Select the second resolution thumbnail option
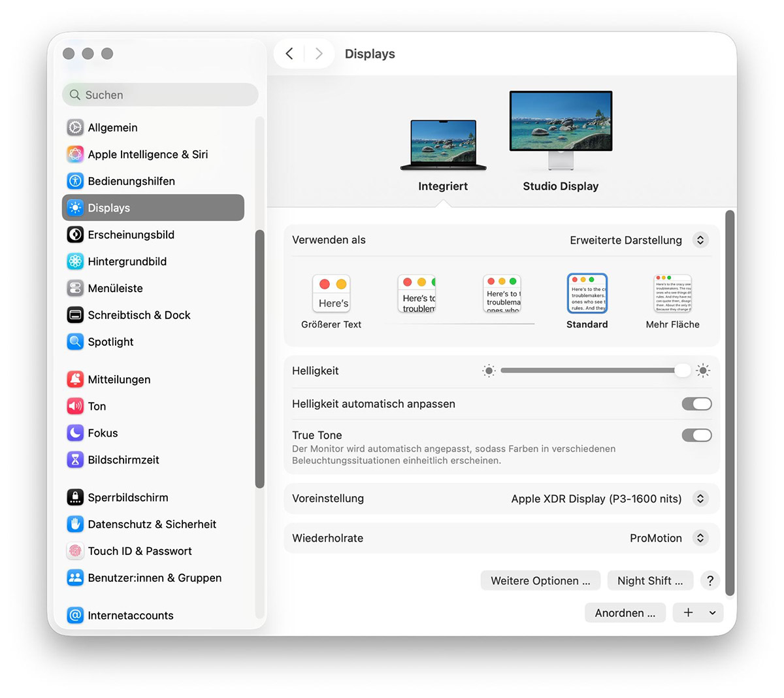 (417, 293)
